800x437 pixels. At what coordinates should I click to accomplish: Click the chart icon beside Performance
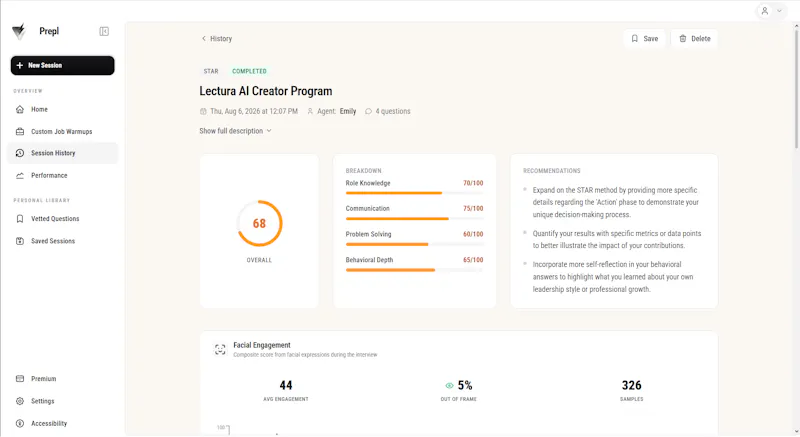[20, 175]
